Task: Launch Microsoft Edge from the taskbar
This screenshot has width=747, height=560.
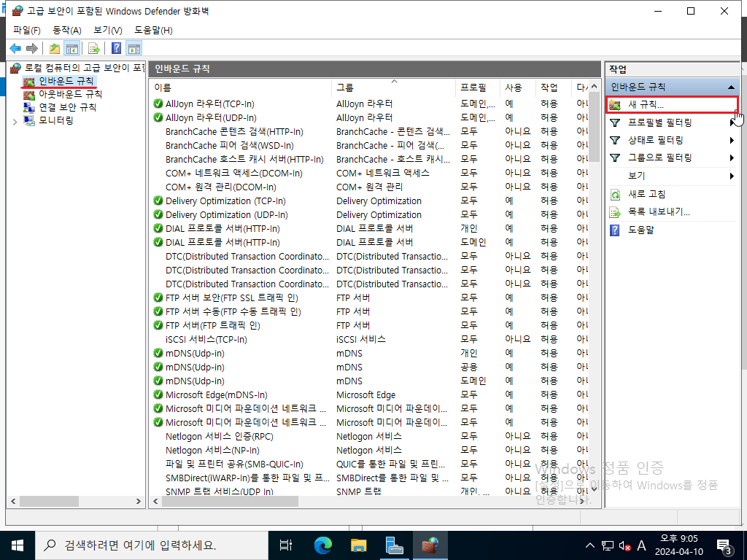Action: (322, 545)
